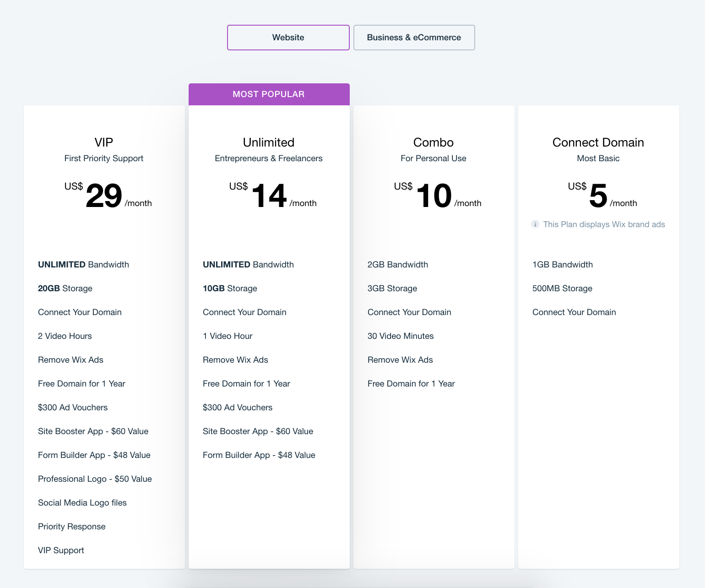Click 'Remove Wix Ads' in Combo plan
Screen dimensions: 705x588
[x=400, y=360]
